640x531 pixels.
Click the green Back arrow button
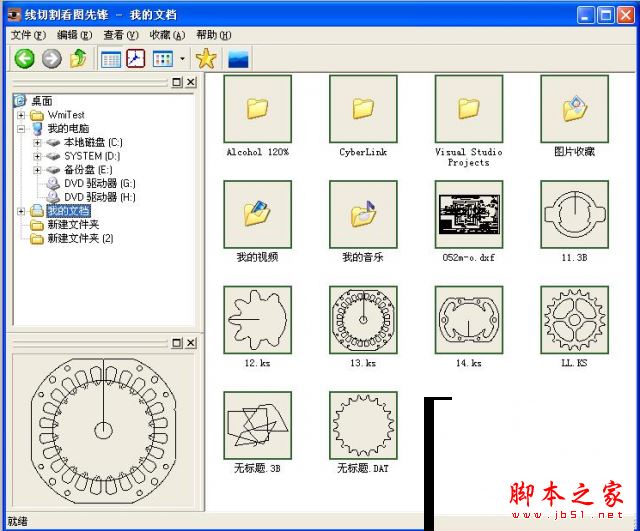click(24, 58)
